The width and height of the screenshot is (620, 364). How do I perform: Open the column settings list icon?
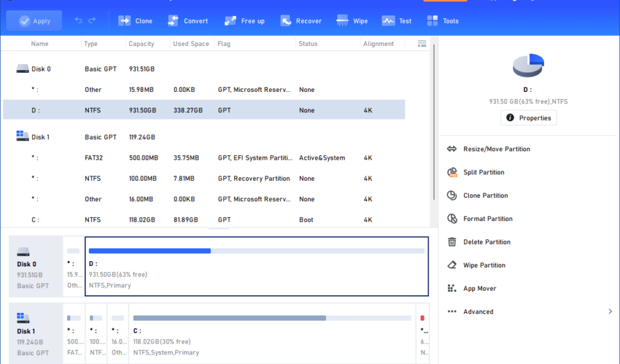(422, 43)
